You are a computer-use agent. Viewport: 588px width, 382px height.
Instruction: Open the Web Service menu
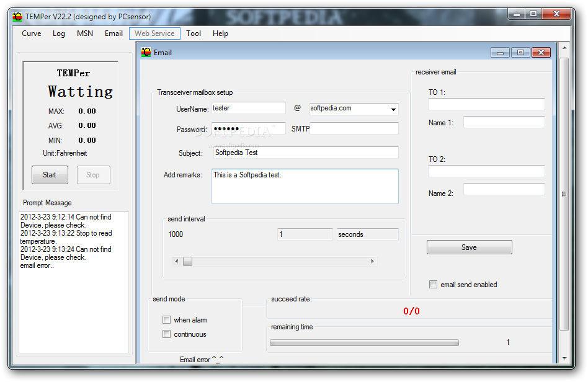point(154,33)
